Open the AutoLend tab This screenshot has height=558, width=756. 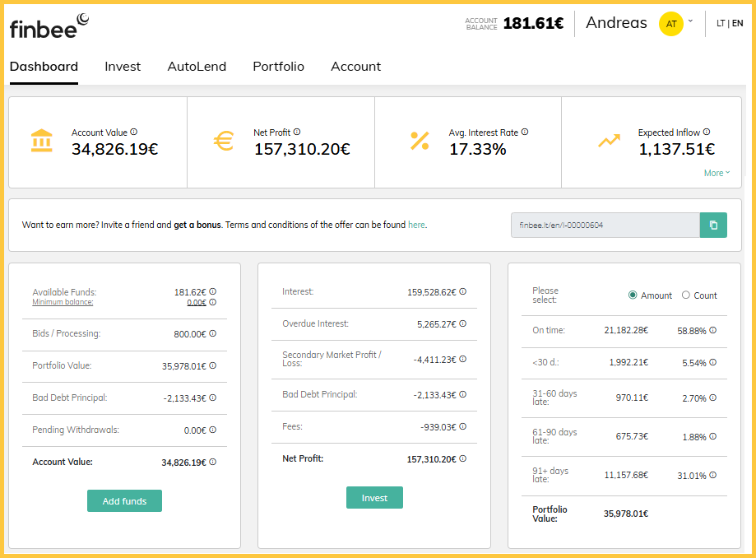(x=197, y=67)
